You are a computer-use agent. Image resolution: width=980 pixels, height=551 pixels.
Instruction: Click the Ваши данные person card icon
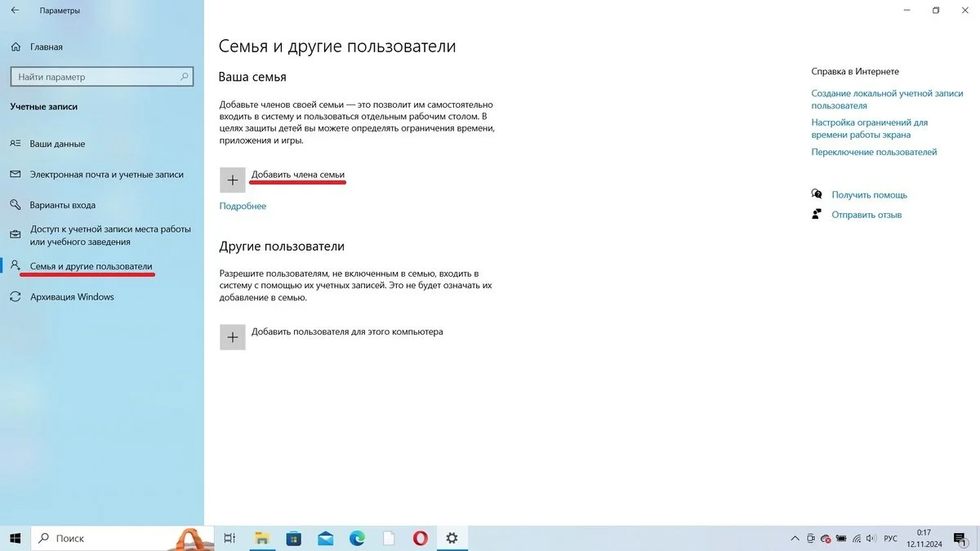(x=15, y=144)
